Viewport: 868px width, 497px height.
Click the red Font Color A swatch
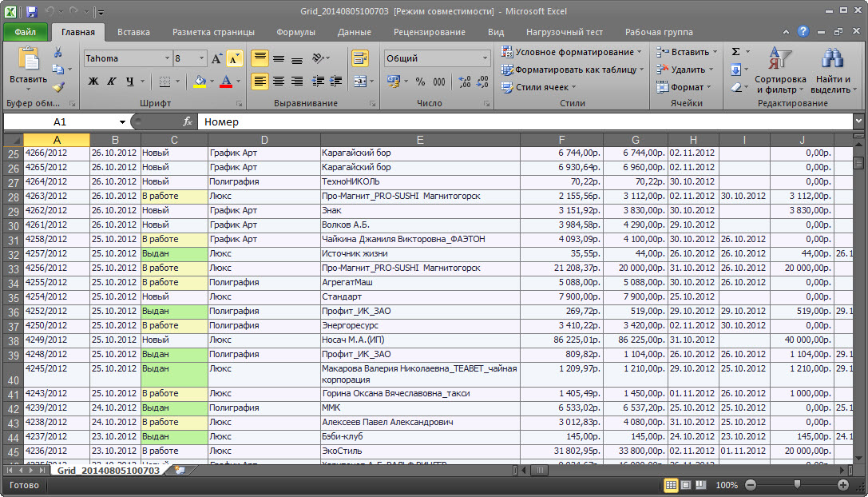pyautogui.click(x=226, y=82)
